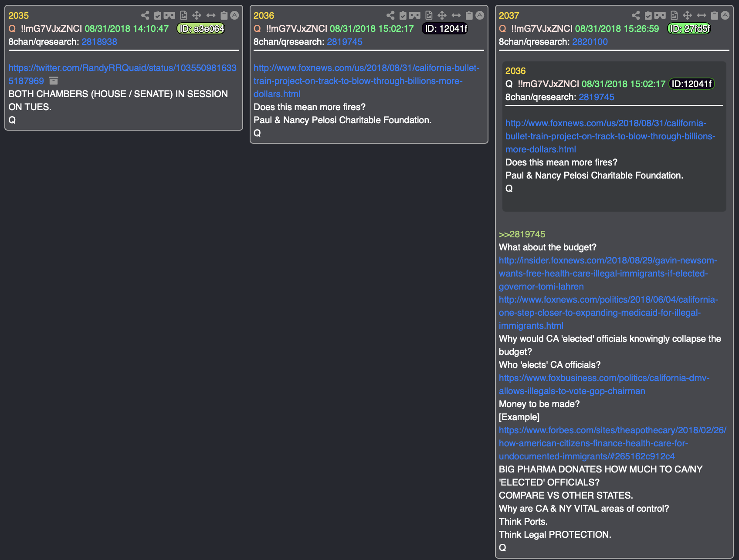
Task: Open Fox Business california-dmv link
Action: click(x=604, y=385)
